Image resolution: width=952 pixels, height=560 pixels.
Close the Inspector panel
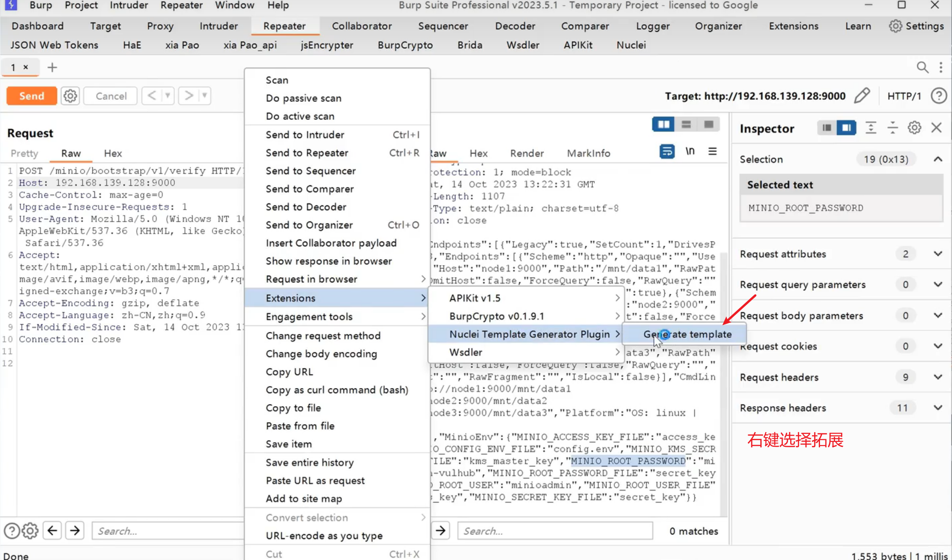tap(936, 128)
